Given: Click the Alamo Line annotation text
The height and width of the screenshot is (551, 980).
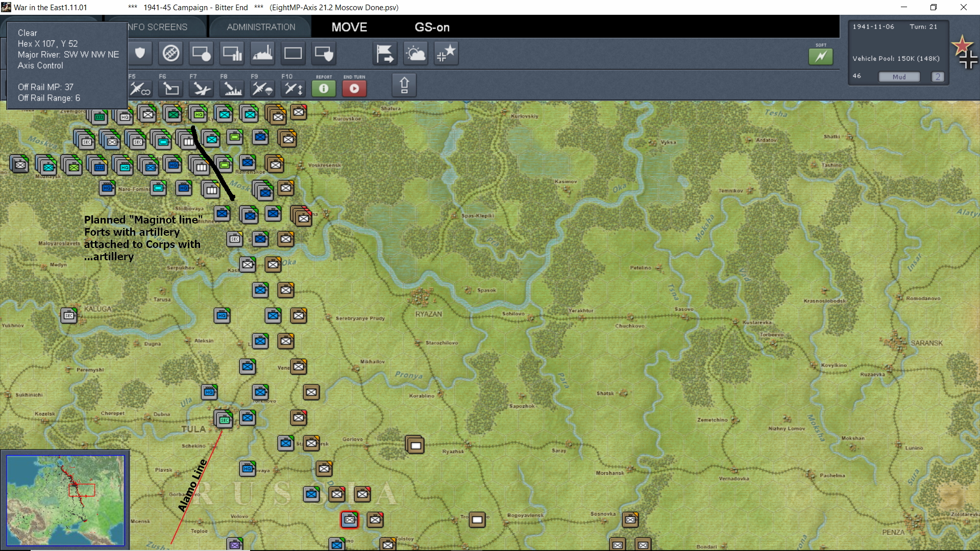Looking at the screenshot, I should [x=192, y=486].
